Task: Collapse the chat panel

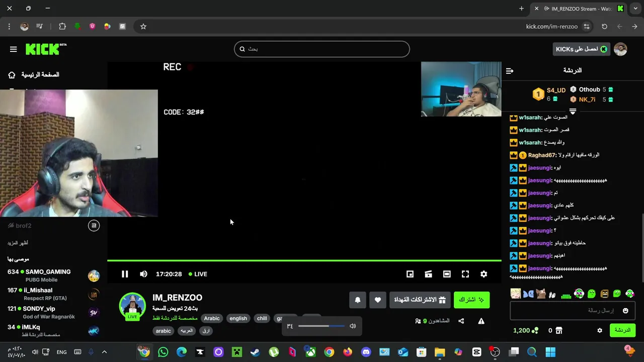Action: coord(510,71)
